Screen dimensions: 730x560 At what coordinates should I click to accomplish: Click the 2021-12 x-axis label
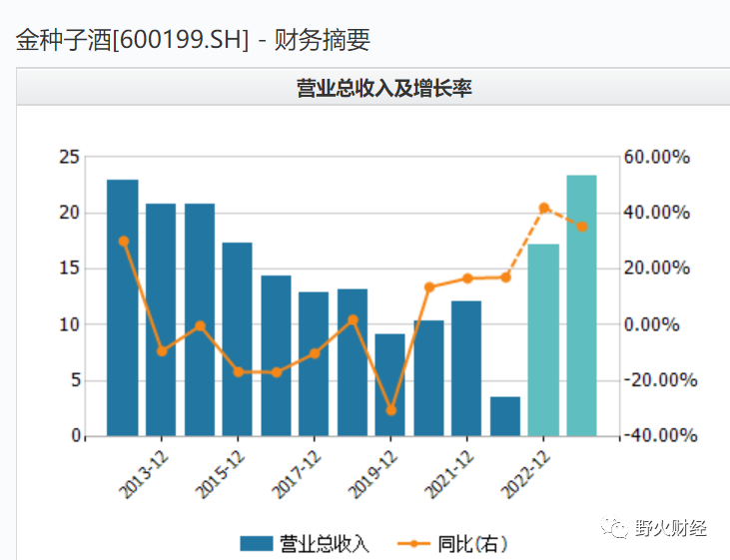click(448, 475)
